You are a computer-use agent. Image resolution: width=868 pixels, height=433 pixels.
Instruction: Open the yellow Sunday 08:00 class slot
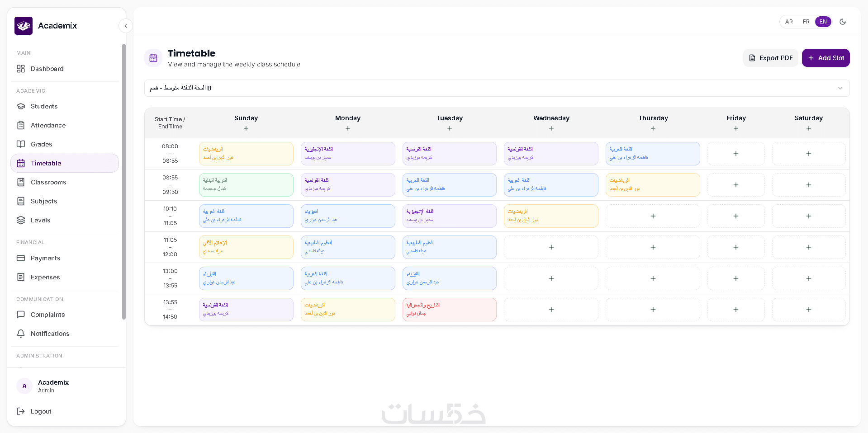(246, 154)
